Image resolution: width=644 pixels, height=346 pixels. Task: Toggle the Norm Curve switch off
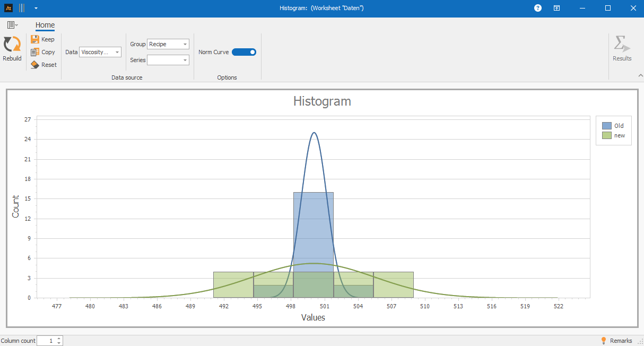point(244,52)
